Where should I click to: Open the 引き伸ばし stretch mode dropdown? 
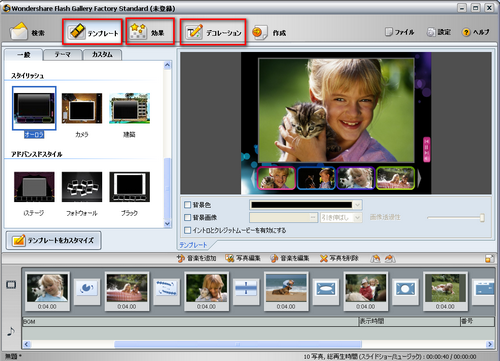click(x=341, y=218)
